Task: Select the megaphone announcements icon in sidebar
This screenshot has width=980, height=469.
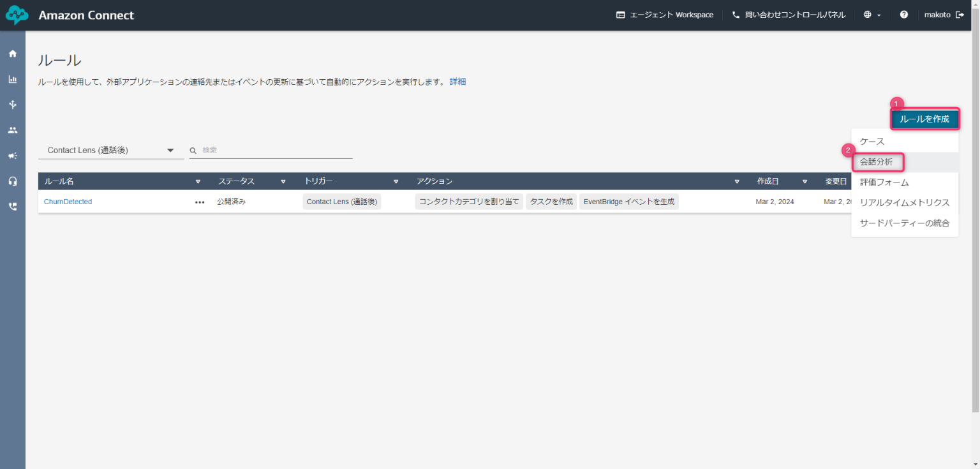Action: point(12,156)
